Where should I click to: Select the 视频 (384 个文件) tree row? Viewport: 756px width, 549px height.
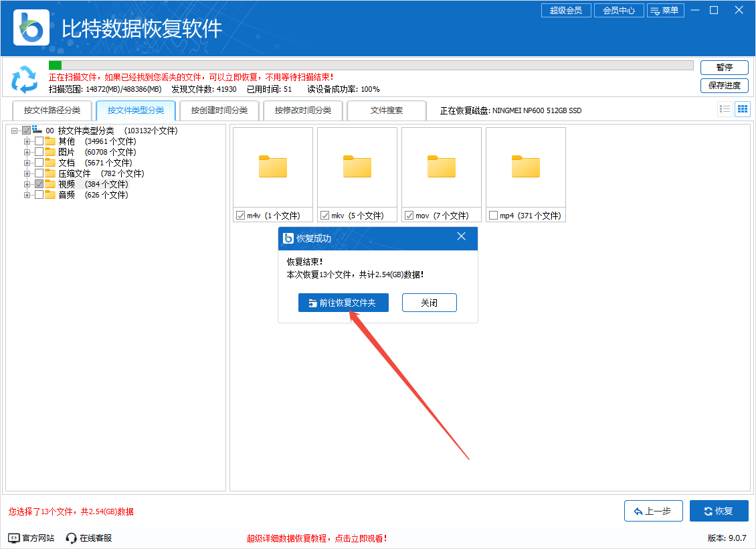pyautogui.click(x=93, y=184)
